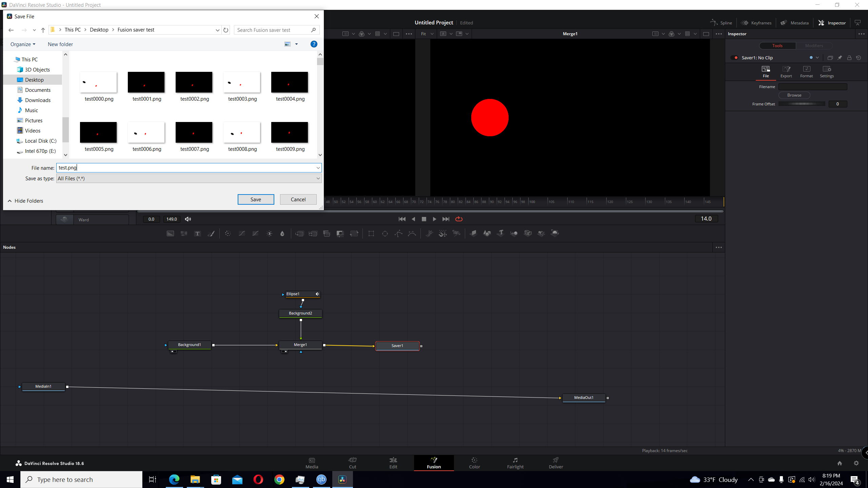Open the viewer Fit zoom dropdown
Image resolution: width=868 pixels, height=488 pixels.
[x=427, y=34]
